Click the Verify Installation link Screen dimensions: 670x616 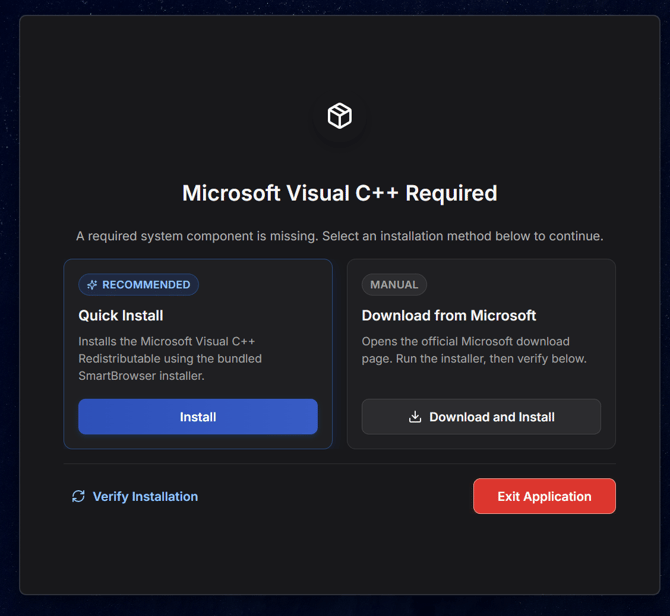[x=135, y=496]
